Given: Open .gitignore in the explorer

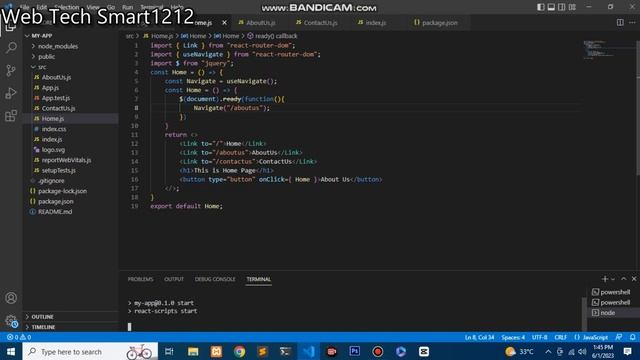Looking at the screenshot, I should click(70, 180).
